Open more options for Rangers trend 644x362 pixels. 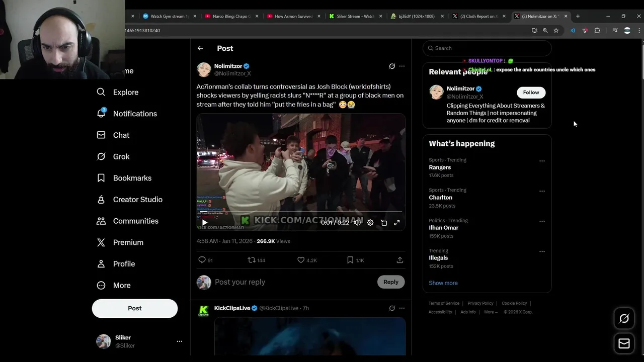click(x=542, y=161)
